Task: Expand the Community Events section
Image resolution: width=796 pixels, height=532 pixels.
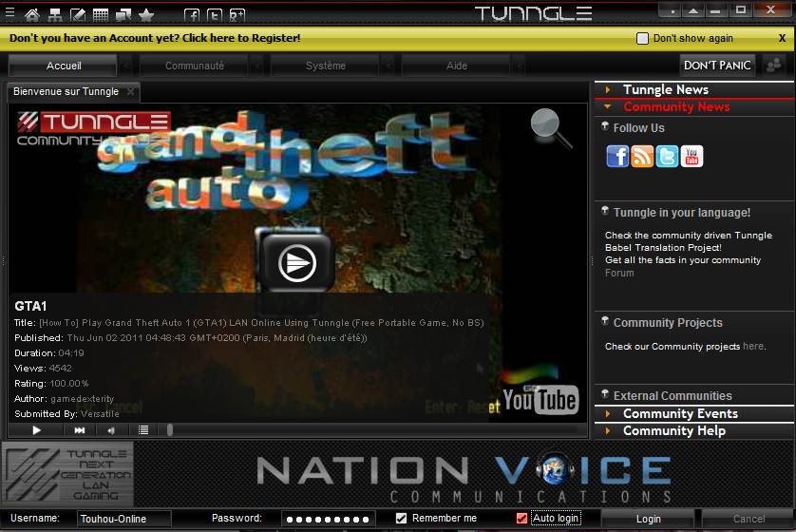Action: point(693,413)
